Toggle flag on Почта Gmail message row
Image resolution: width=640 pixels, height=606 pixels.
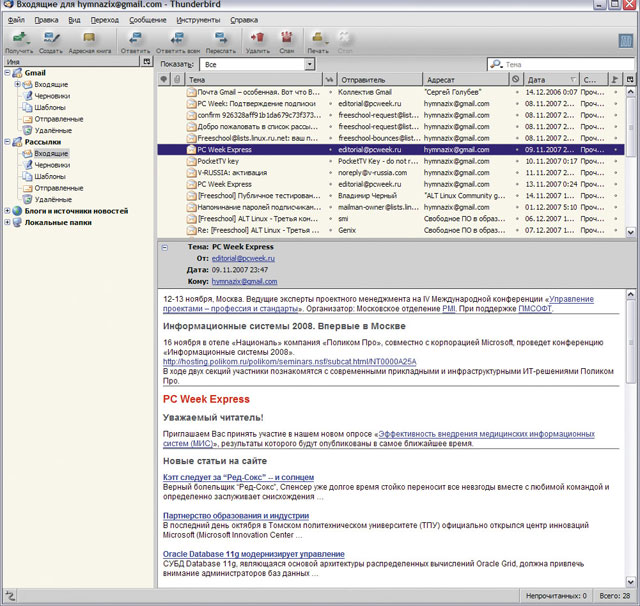(616, 92)
